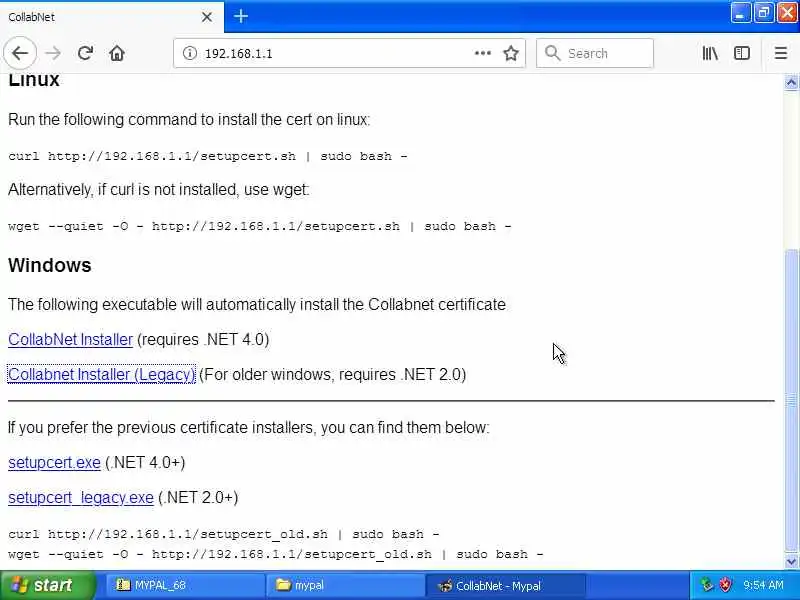The image size is (800, 600).
Task: Show site information for 192.168.1.1
Action: (190, 53)
